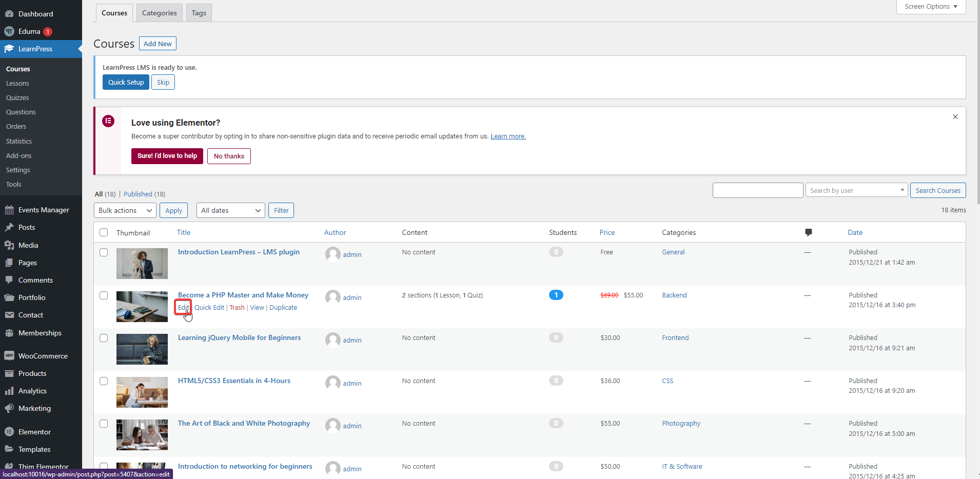The height and width of the screenshot is (479, 980).
Task: Check Introduction LearnPress course checkbox
Action: [x=104, y=252]
